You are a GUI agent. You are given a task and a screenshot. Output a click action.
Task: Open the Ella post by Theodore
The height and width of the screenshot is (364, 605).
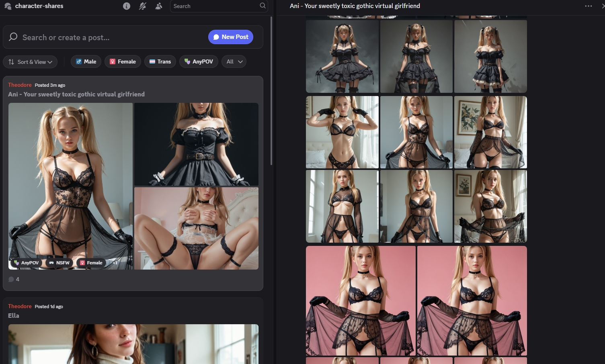[x=14, y=315]
